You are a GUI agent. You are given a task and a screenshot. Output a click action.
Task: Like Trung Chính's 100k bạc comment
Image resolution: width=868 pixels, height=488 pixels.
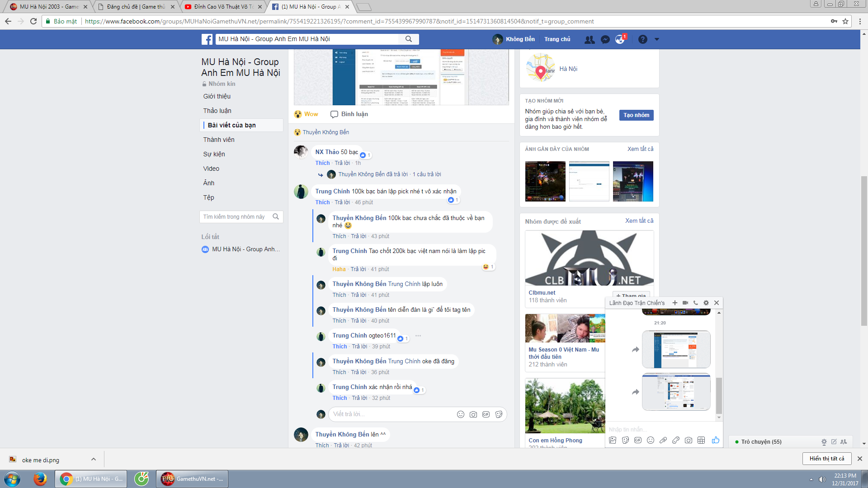[x=322, y=202]
